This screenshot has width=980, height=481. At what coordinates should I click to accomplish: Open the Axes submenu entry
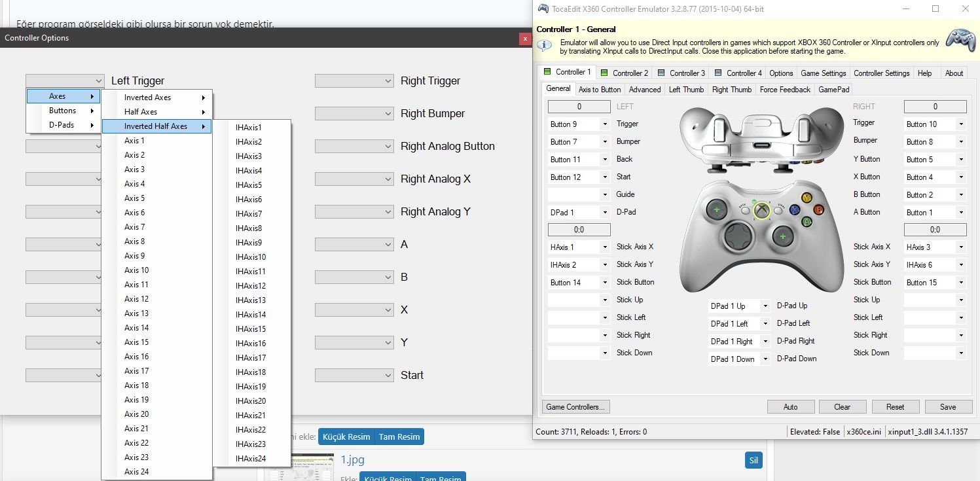tap(64, 96)
